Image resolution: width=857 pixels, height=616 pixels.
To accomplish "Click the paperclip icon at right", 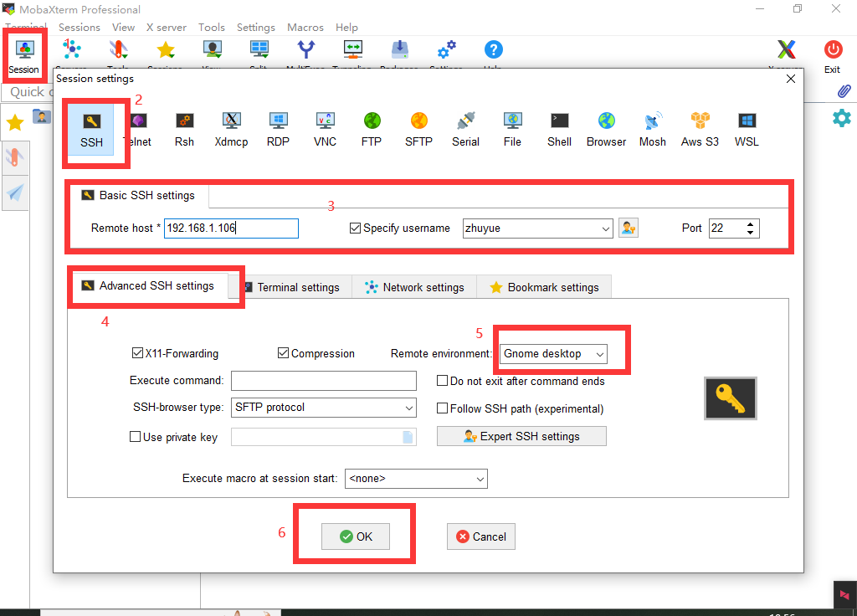I will [844, 90].
